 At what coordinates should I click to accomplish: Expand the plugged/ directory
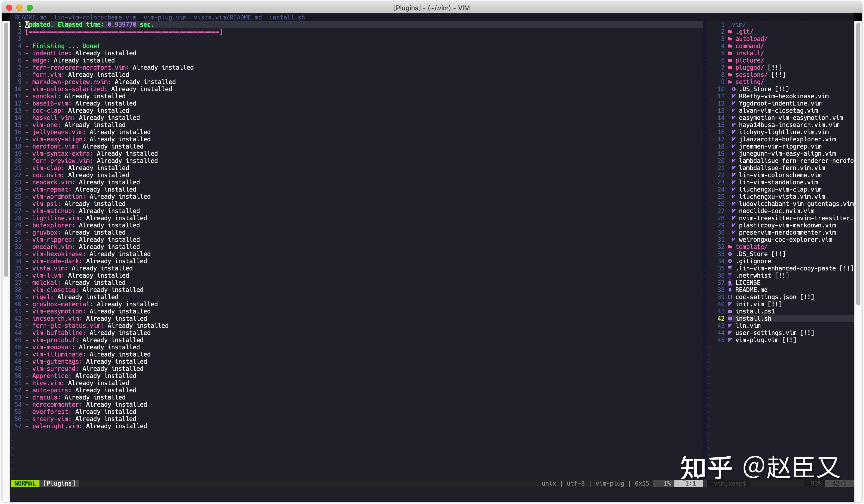[749, 68]
